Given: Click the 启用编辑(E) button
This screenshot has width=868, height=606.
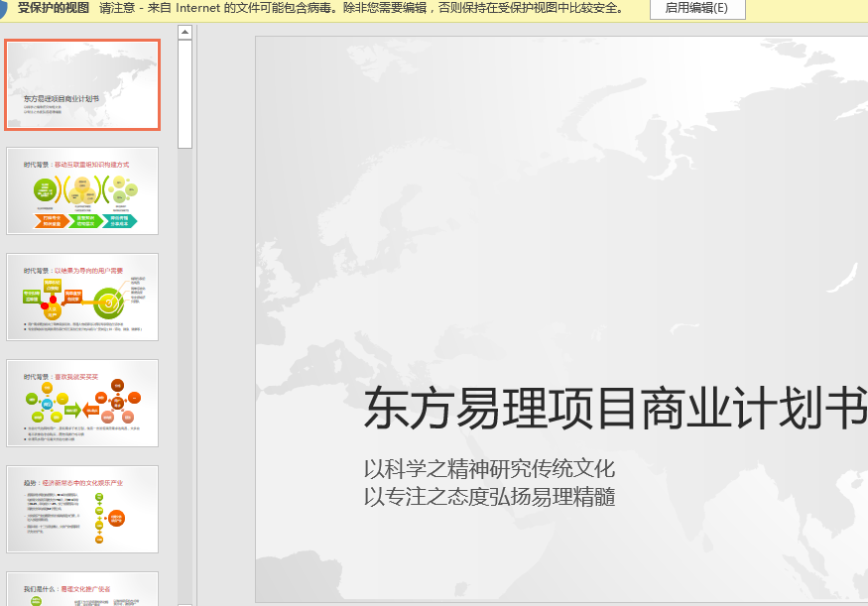Looking at the screenshot, I should (696, 8).
